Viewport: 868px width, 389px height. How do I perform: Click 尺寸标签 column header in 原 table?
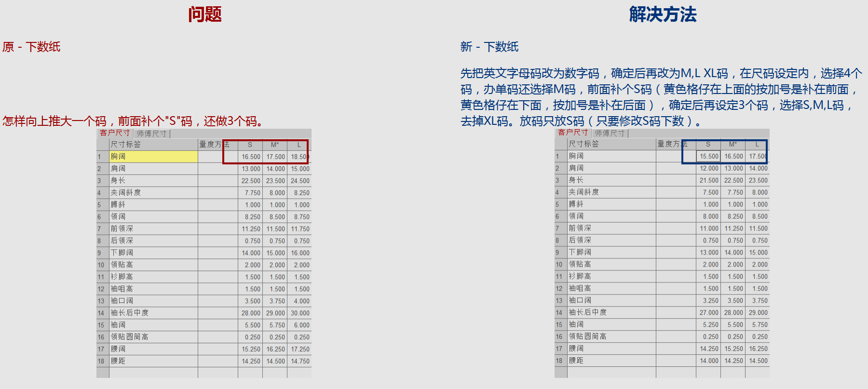click(x=153, y=145)
